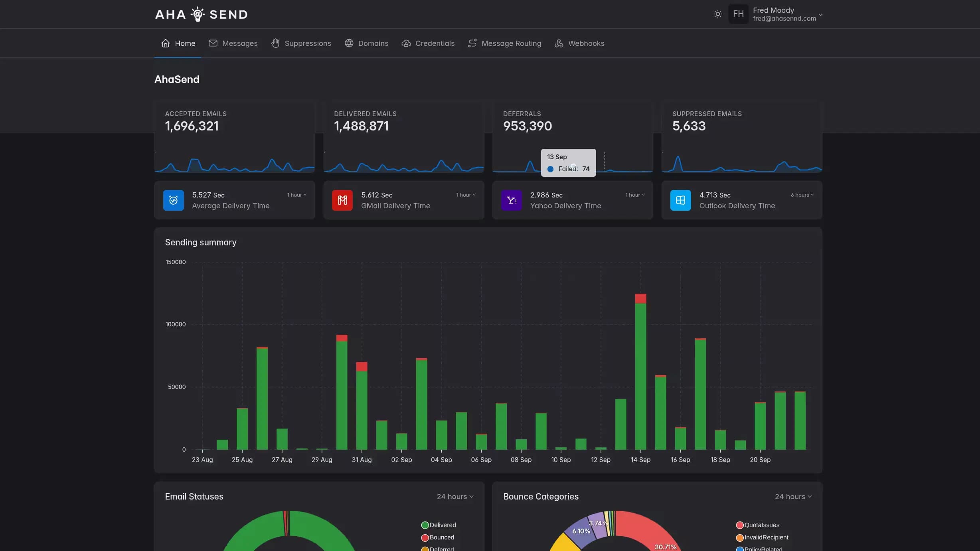Open the 24 hours dropdown in Bounce Categories
The height and width of the screenshot is (551, 980).
[793, 496]
